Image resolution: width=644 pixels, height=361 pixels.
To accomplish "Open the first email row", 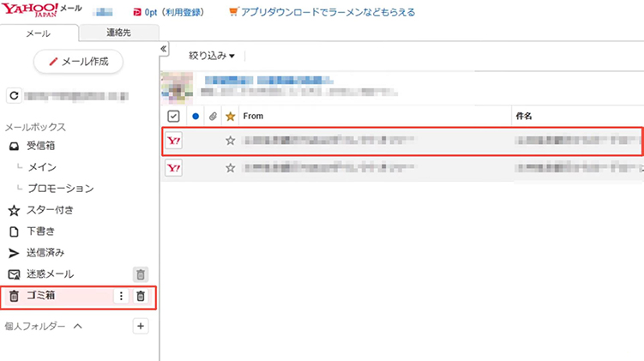I will [x=402, y=141].
